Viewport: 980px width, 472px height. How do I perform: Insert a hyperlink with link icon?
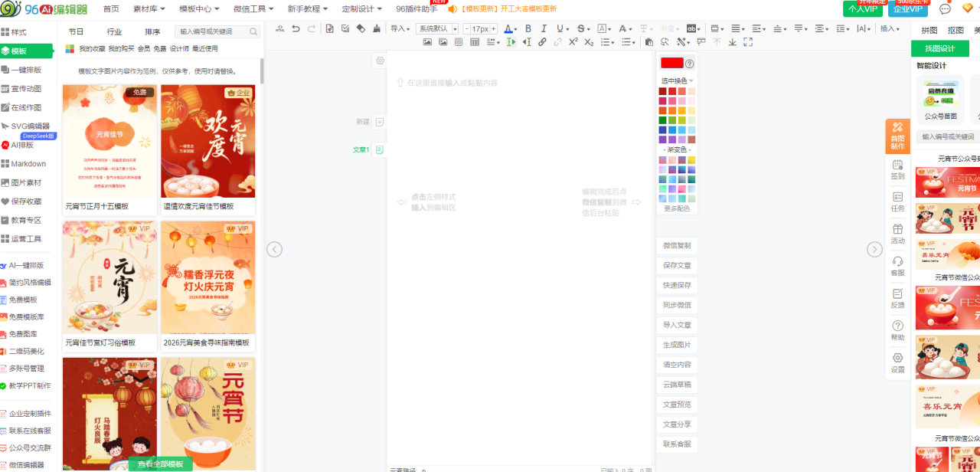tap(542, 42)
